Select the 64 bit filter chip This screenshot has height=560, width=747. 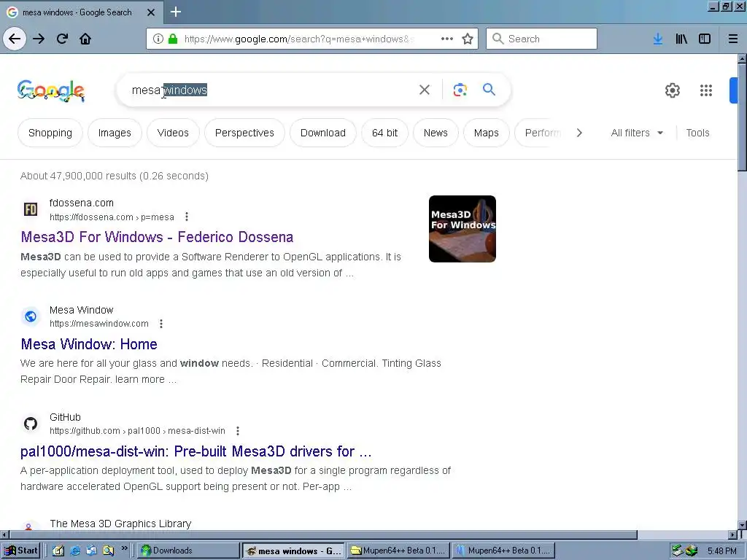click(384, 133)
